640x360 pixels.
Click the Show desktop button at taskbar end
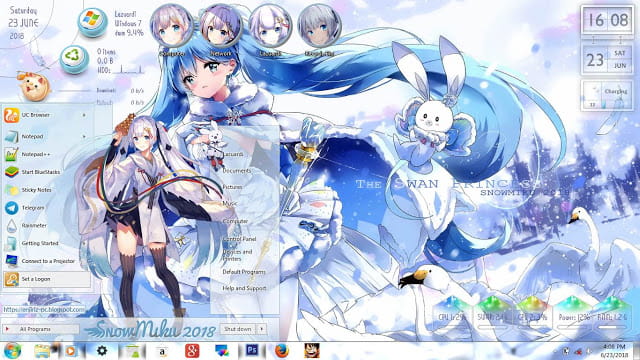coord(635,351)
